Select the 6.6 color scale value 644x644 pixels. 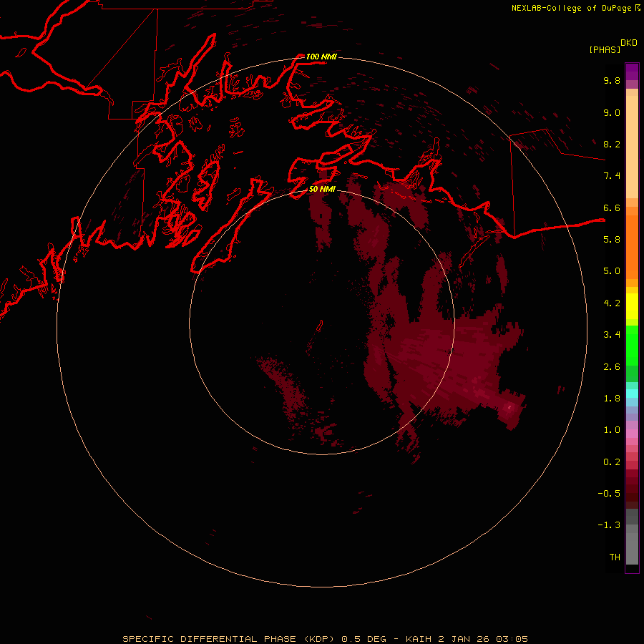tap(612, 208)
